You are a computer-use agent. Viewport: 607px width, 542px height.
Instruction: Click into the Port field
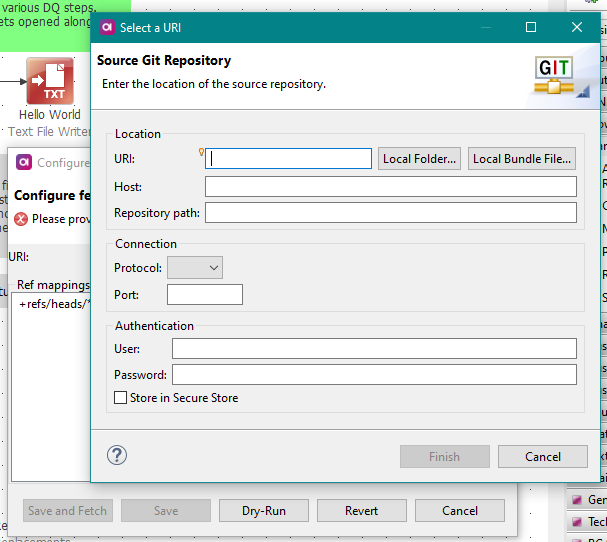click(204, 295)
